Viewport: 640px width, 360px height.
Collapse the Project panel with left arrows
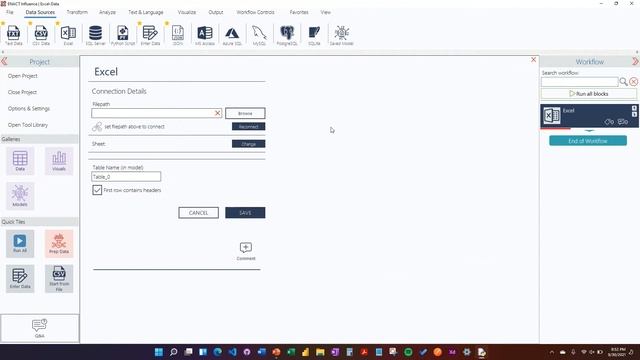tap(4, 62)
